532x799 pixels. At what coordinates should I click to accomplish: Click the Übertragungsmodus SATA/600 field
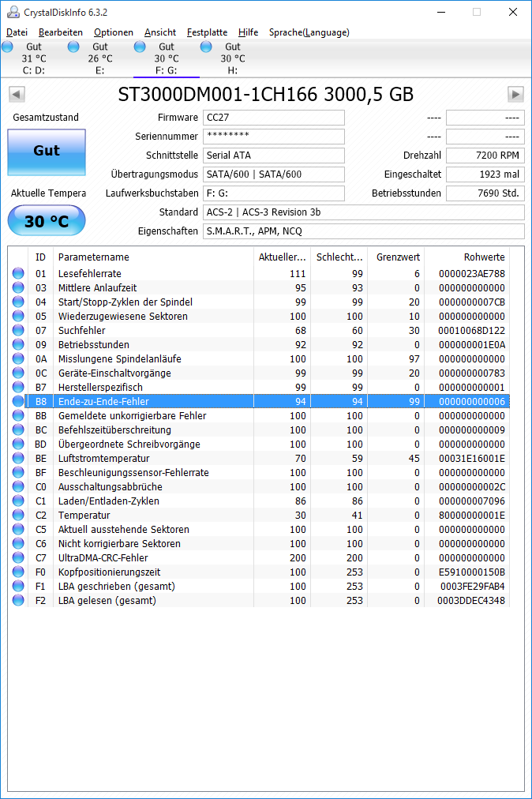[x=274, y=174]
